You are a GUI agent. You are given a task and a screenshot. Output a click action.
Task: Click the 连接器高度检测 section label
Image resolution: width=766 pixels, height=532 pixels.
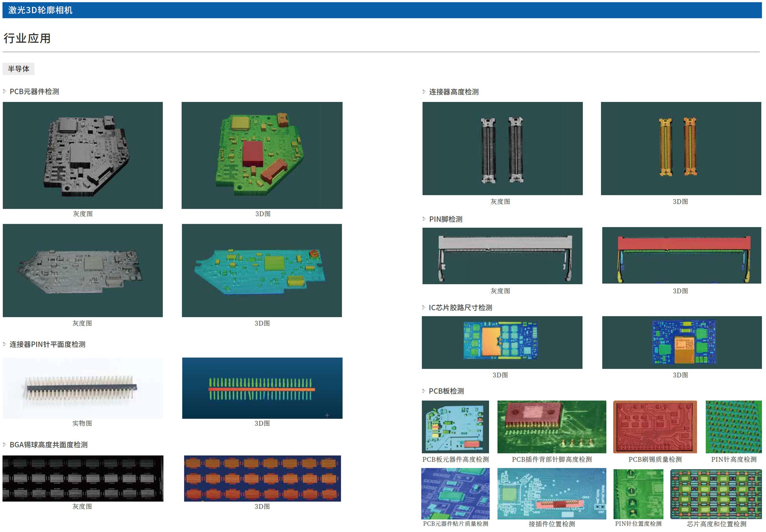pyautogui.click(x=454, y=92)
